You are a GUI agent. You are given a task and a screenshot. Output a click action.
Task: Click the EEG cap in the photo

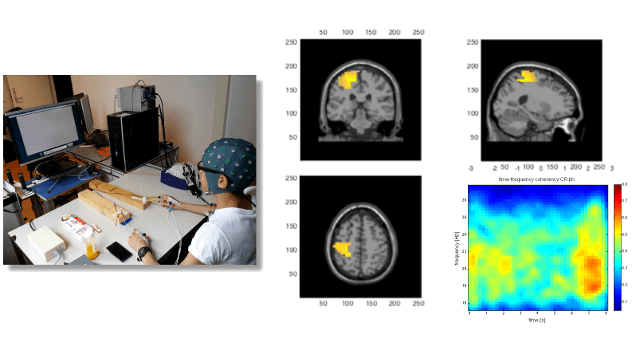[229, 164]
